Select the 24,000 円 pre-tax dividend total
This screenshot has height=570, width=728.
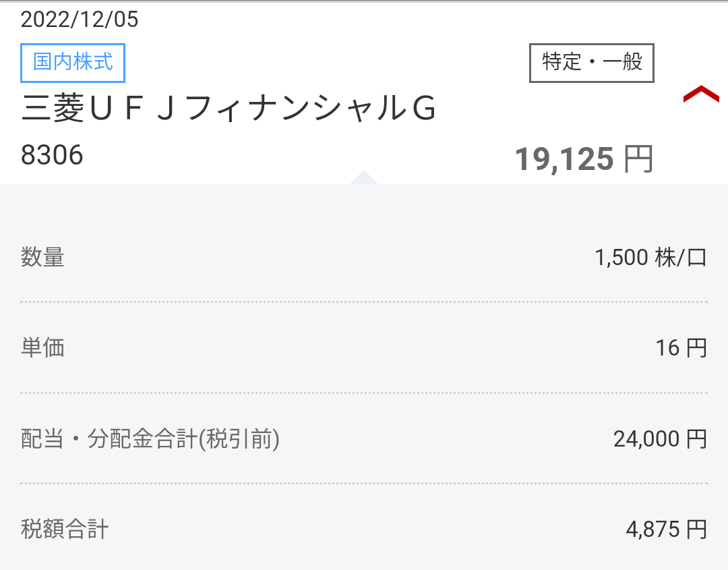(x=660, y=438)
